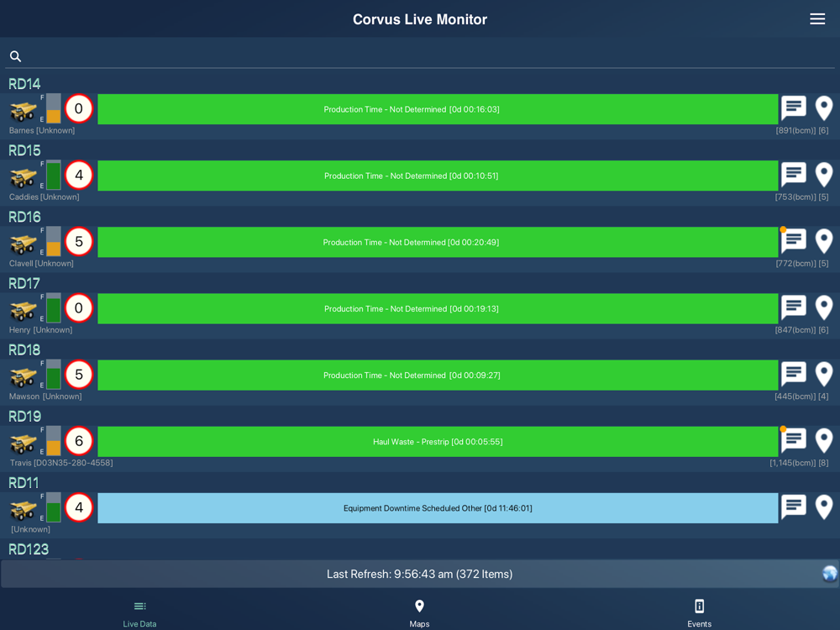
Task: Select the RD18 heading label
Action: [24, 349]
